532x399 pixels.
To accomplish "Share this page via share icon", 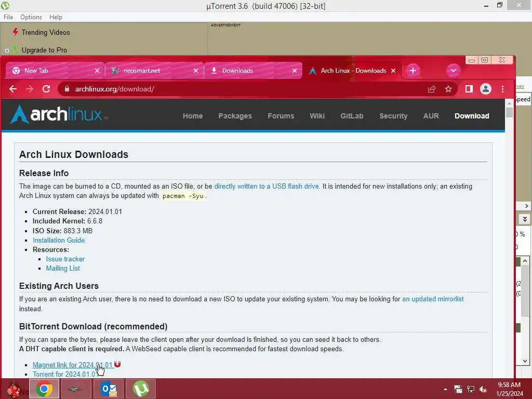I will pos(432,89).
